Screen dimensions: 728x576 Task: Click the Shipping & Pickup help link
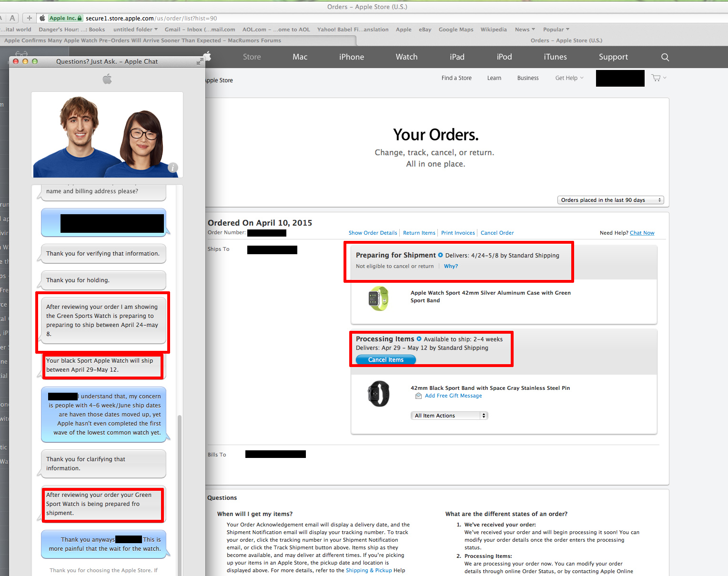tap(368, 570)
